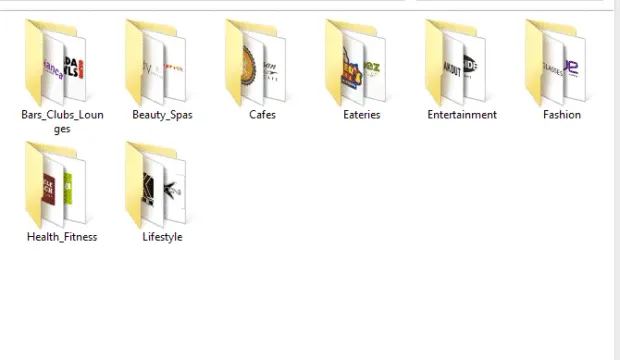Select the Lifestyle folder icon
Image resolution: width=620 pixels, height=360 pixels.
156,185
